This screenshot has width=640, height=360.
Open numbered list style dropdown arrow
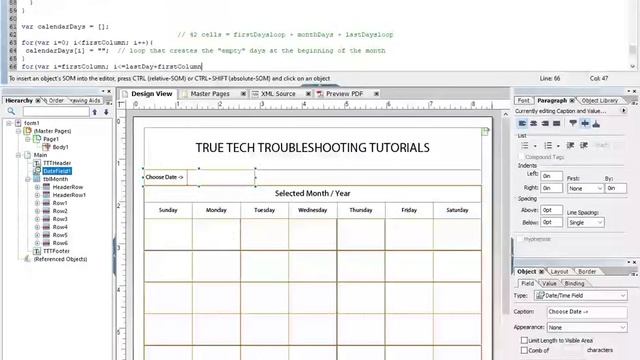pos(558,146)
